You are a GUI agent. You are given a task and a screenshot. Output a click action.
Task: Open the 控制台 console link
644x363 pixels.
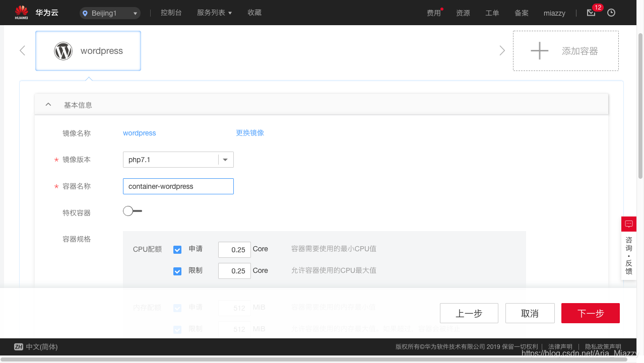click(x=171, y=13)
